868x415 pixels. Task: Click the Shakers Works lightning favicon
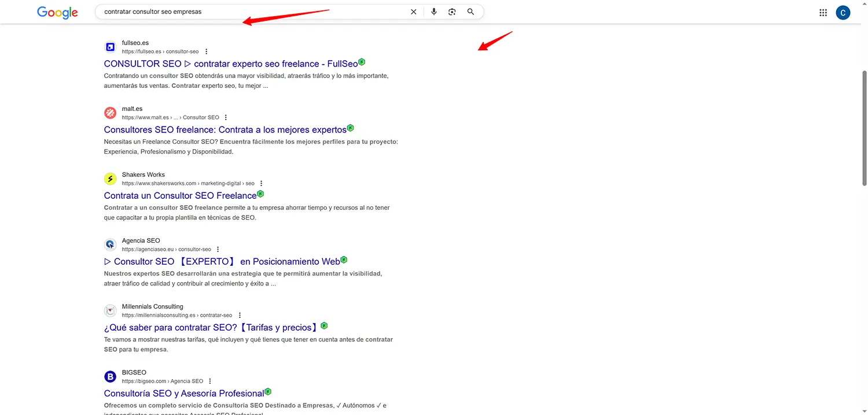(x=110, y=179)
